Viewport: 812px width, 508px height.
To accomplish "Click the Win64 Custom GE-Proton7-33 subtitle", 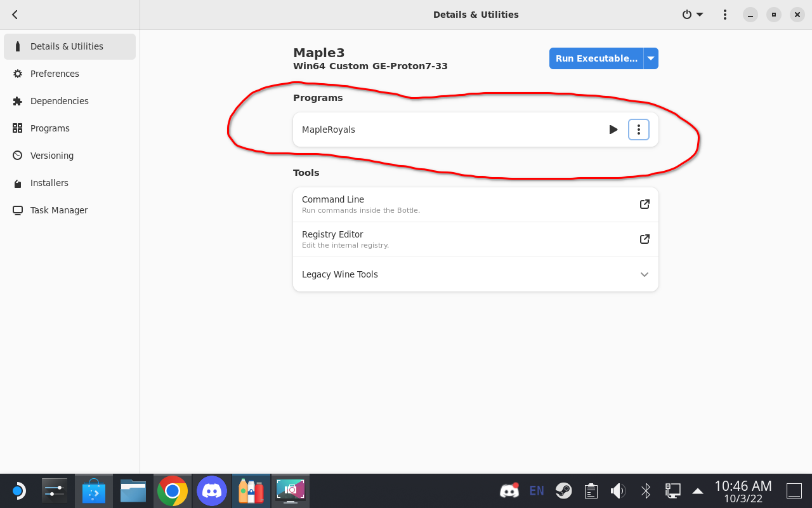I will click(370, 66).
